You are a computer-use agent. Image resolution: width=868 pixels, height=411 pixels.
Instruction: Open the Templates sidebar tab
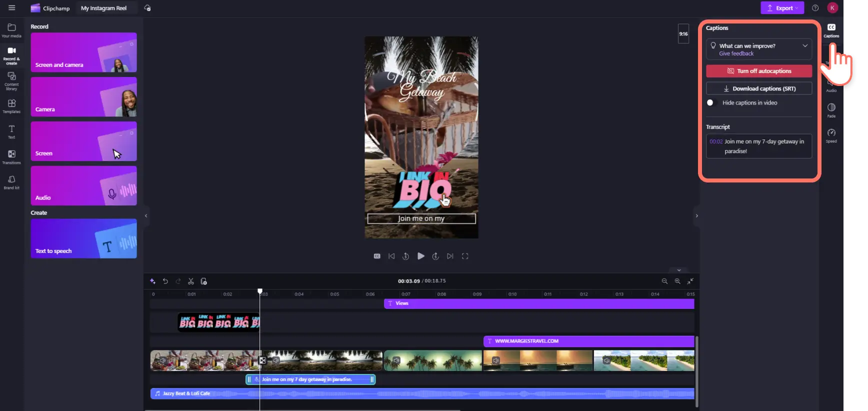pos(11,106)
